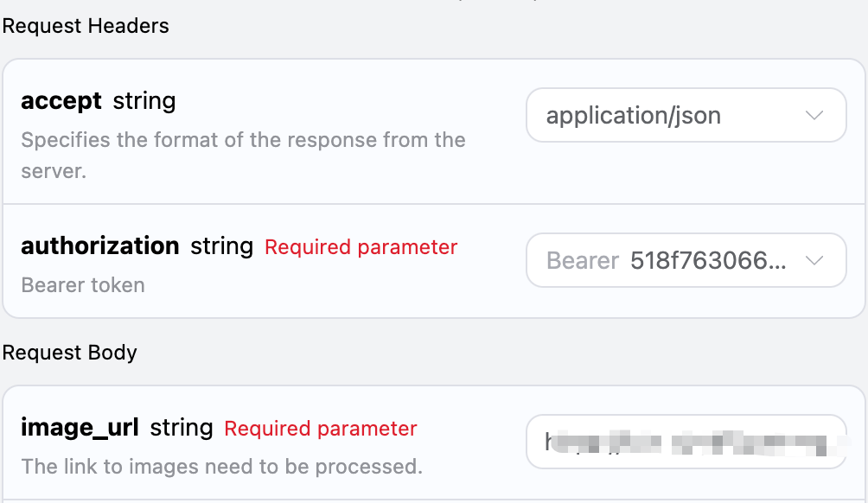868x503 pixels.
Task: Click the 'Specifies the format of the response' description
Action: tap(243, 140)
